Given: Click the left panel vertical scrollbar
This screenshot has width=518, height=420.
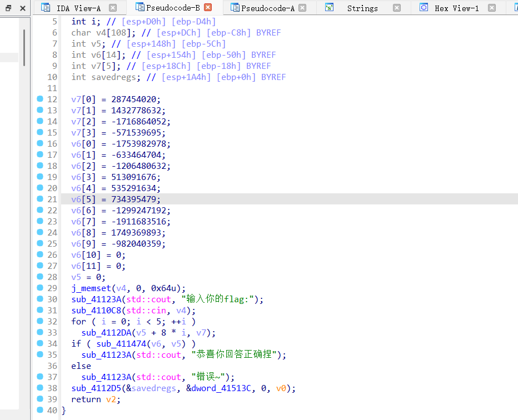Looking at the screenshot, I should [24, 48].
